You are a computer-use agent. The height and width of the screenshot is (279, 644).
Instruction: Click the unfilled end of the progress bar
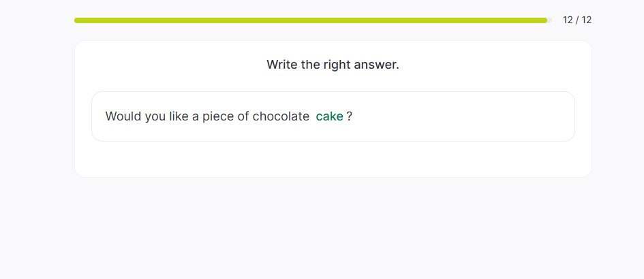[x=549, y=20]
